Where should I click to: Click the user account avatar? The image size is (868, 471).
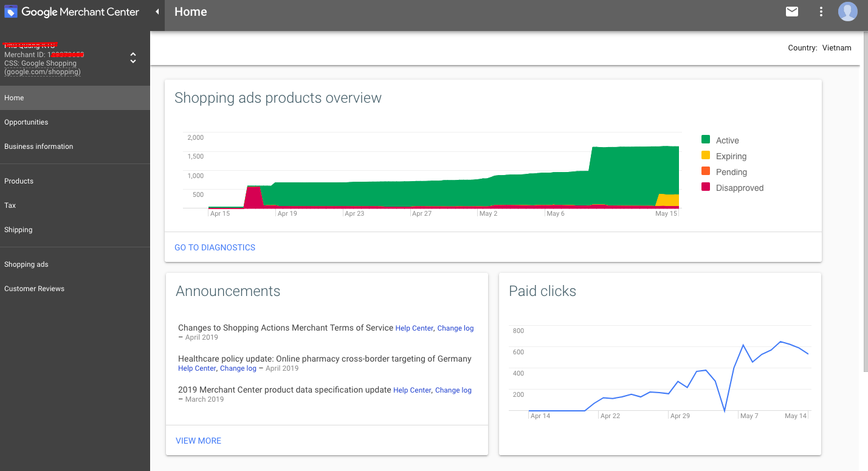tap(847, 12)
